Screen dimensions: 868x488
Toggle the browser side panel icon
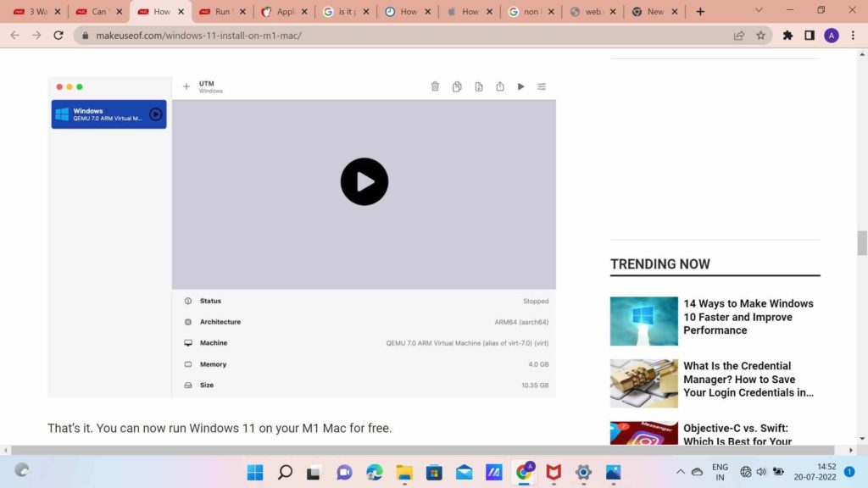click(810, 36)
